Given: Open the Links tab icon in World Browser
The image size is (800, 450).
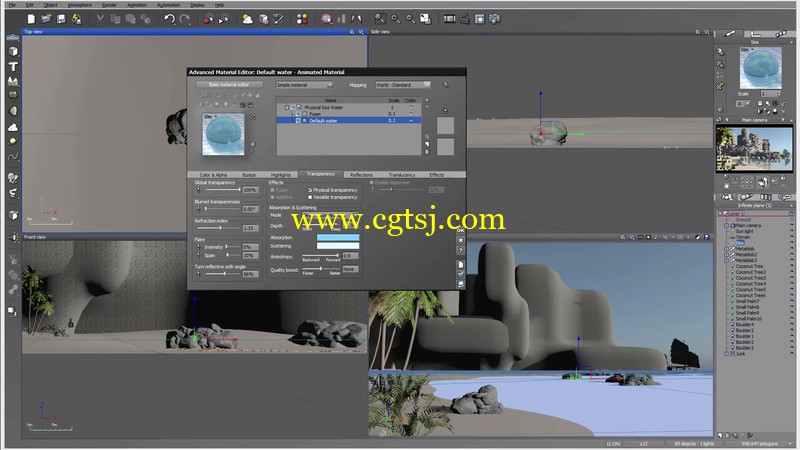Looking at the screenshot, I should (784, 197).
